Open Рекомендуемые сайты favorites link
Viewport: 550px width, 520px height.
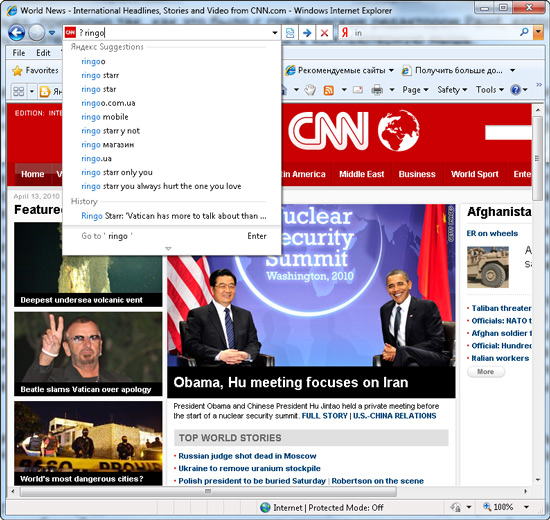[x=339, y=71]
